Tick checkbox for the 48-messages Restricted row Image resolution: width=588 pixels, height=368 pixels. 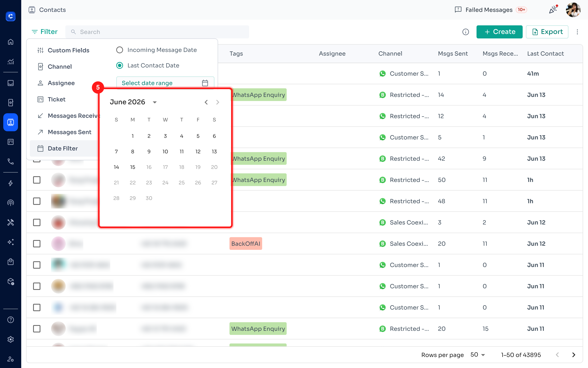[37, 201]
